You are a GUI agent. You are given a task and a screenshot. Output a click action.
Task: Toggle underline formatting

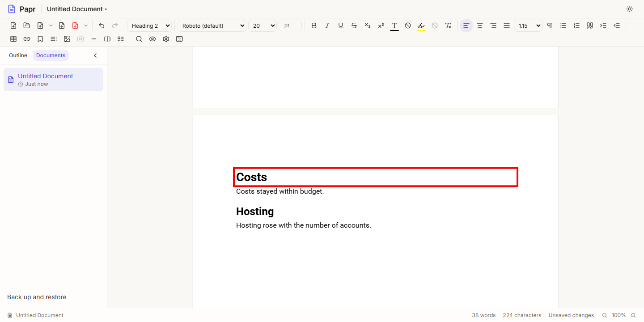point(341,25)
